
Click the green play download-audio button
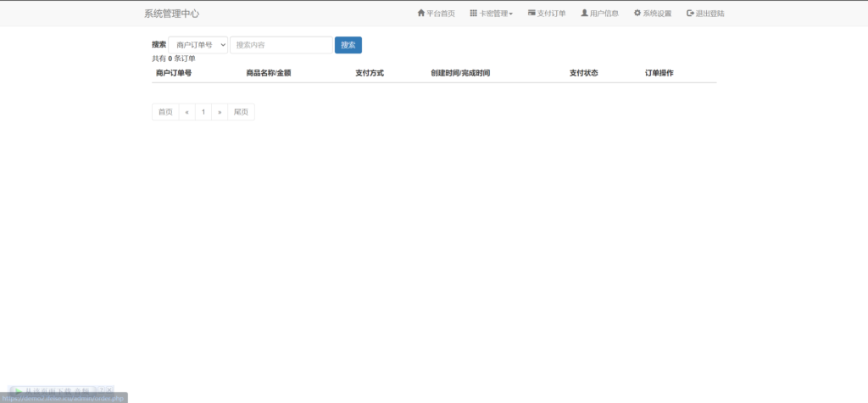[x=53, y=390]
